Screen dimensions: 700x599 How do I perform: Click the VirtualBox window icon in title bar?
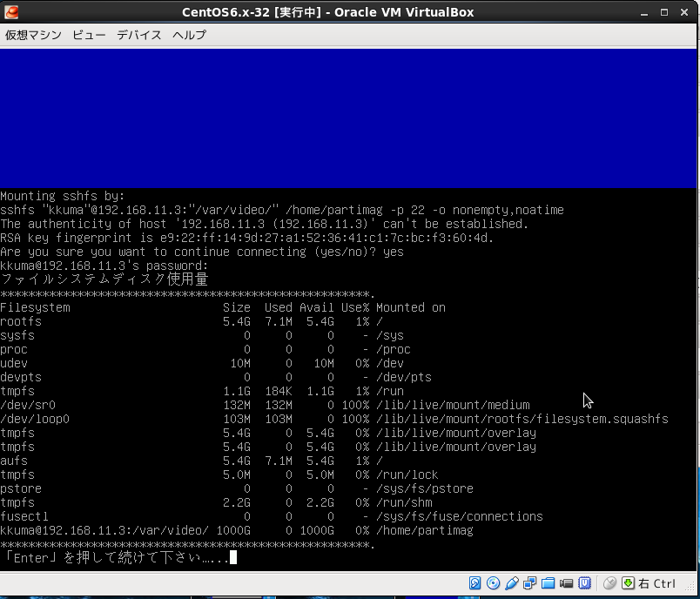click(x=10, y=12)
